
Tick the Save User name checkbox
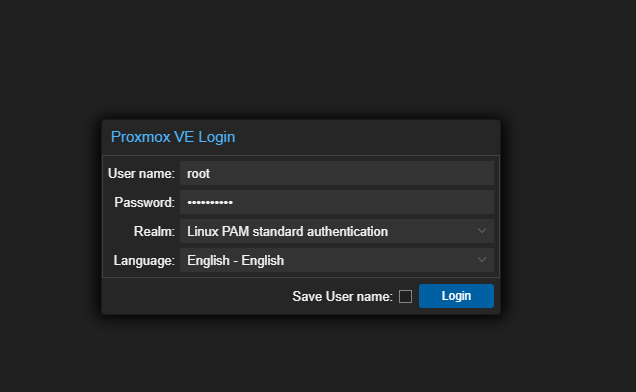(x=405, y=296)
